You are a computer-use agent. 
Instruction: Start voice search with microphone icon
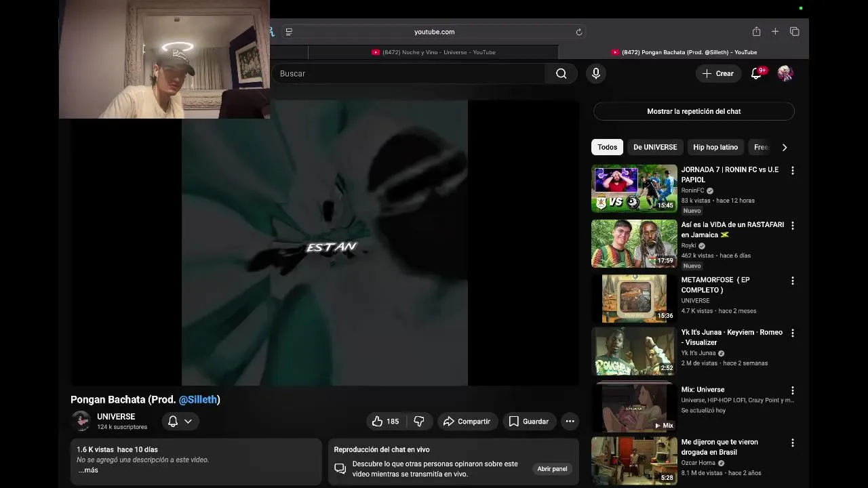pyautogui.click(x=596, y=73)
